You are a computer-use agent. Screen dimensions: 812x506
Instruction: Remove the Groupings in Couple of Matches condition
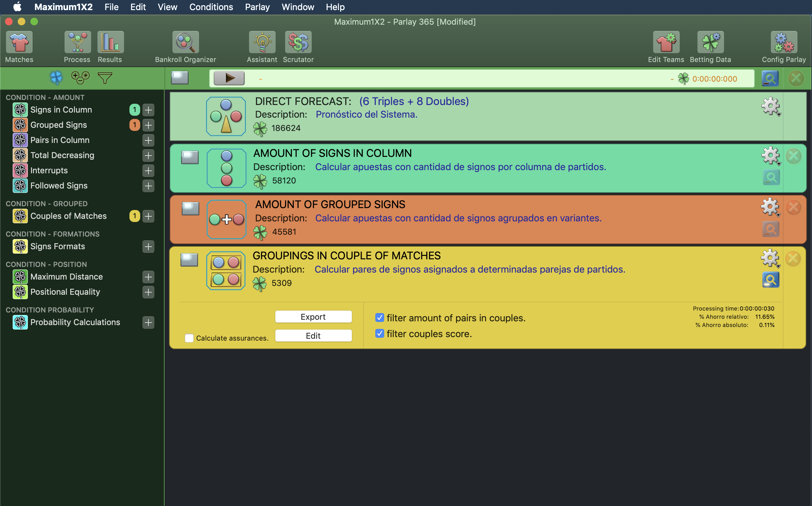(x=793, y=259)
